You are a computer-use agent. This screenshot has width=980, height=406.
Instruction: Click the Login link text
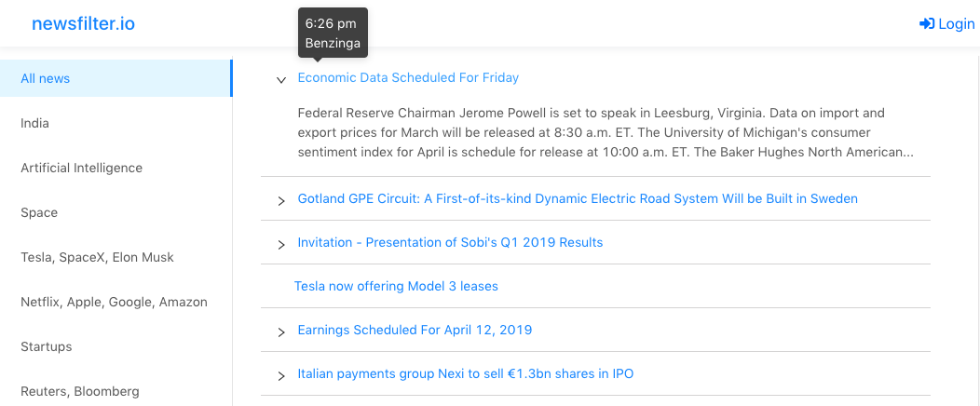coord(957,23)
